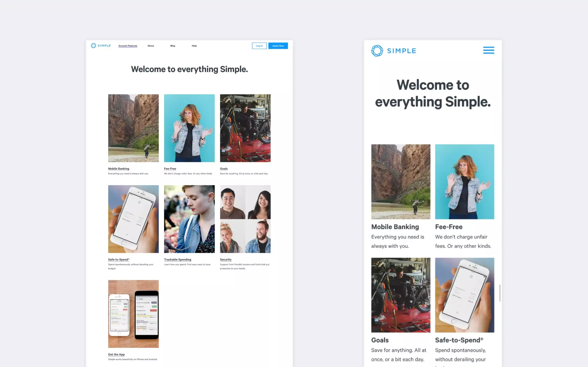Click the Simple logo icon (mobile)
The height and width of the screenshot is (367, 588).
[x=377, y=50]
